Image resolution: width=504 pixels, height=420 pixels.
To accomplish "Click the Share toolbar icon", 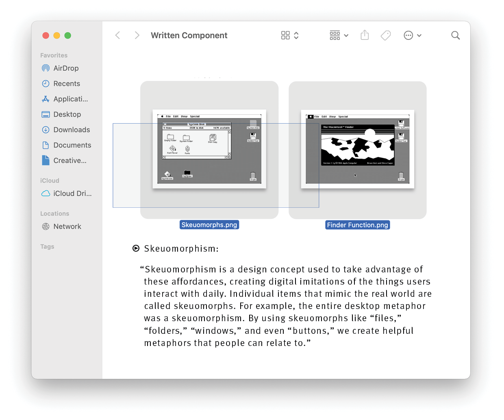I will pyautogui.click(x=365, y=35).
